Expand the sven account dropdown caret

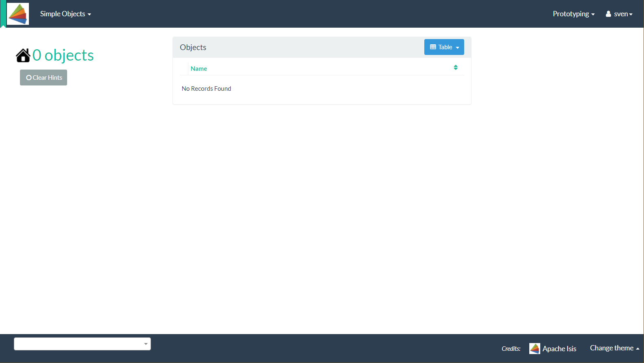631,15
